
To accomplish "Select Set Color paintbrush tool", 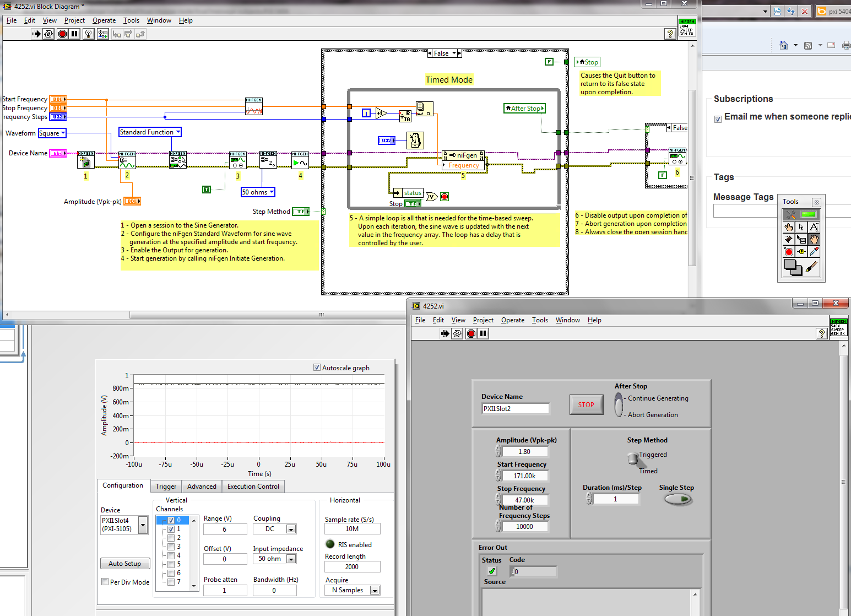I will (x=811, y=268).
